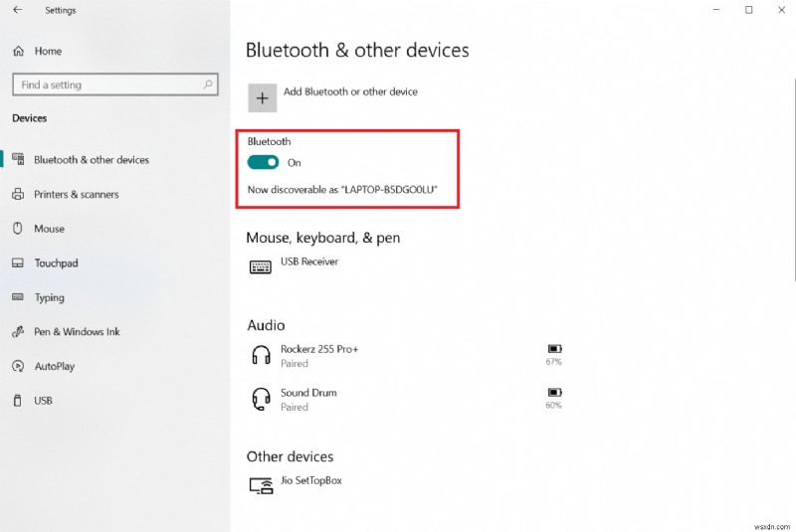This screenshot has width=796, height=532.
Task: Click the Touchpad icon in sidebar
Action: coord(18,263)
